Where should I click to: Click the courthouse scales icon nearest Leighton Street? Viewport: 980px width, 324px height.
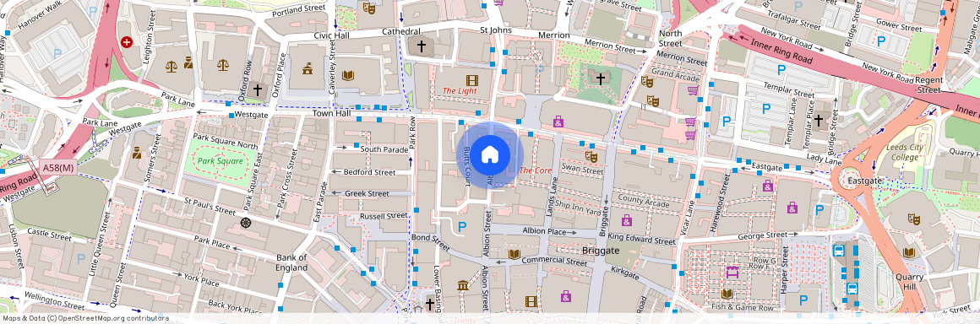click(171, 65)
